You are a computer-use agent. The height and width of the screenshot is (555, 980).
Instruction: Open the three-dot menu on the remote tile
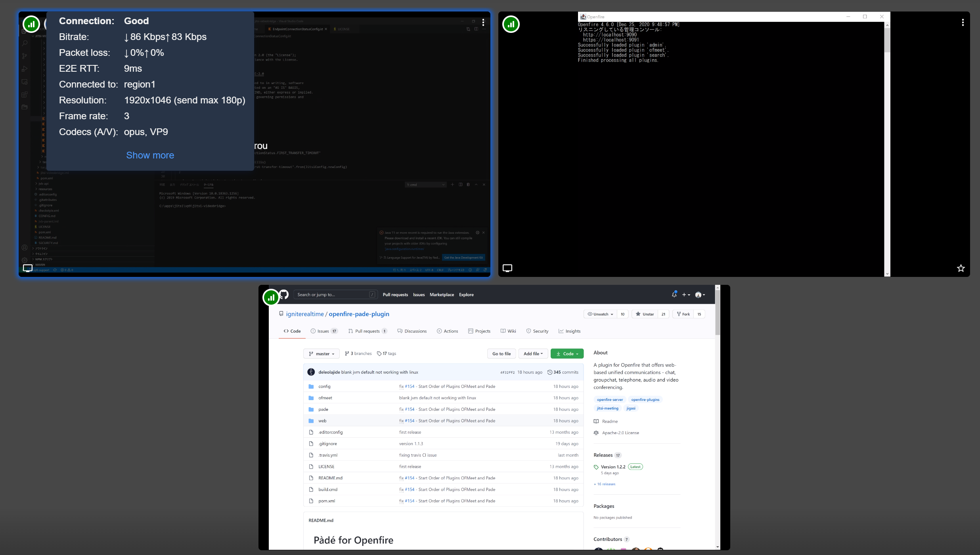(963, 22)
